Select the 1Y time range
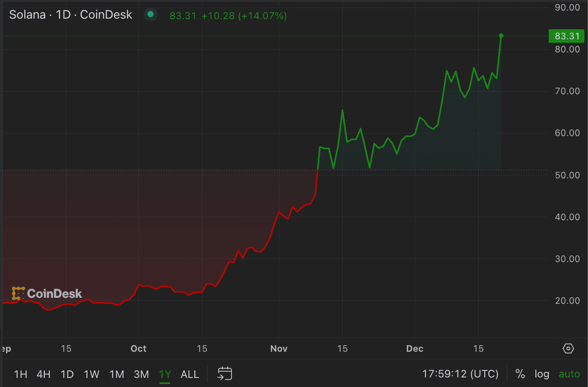This screenshot has width=588, height=387. (x=165, y=374)
